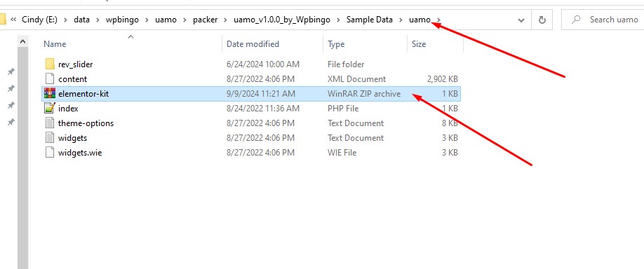
Task: Navigate to Sample Data breadcrumb
Action: pos(369,20)
